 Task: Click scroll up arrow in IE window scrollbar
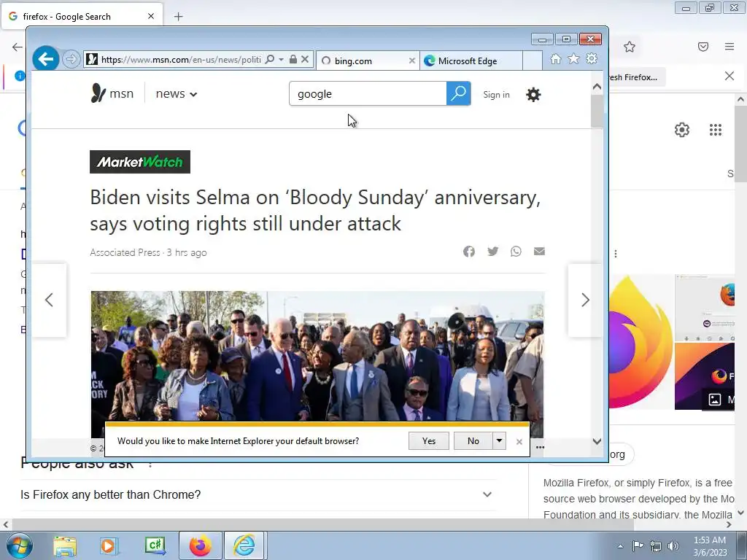pos(597,87)
